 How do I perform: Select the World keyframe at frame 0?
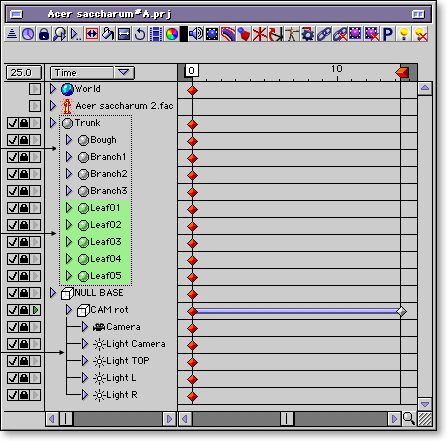(192, 90)
